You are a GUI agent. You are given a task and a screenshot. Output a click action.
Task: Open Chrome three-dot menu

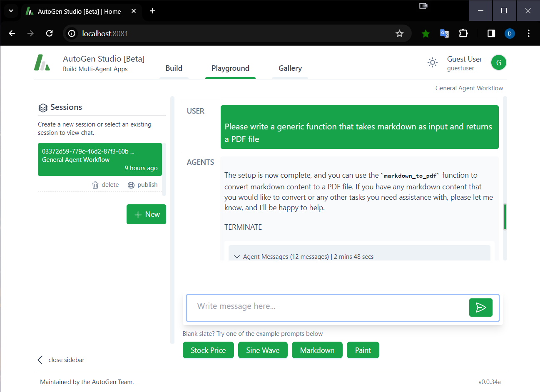(x=528, y=33)
